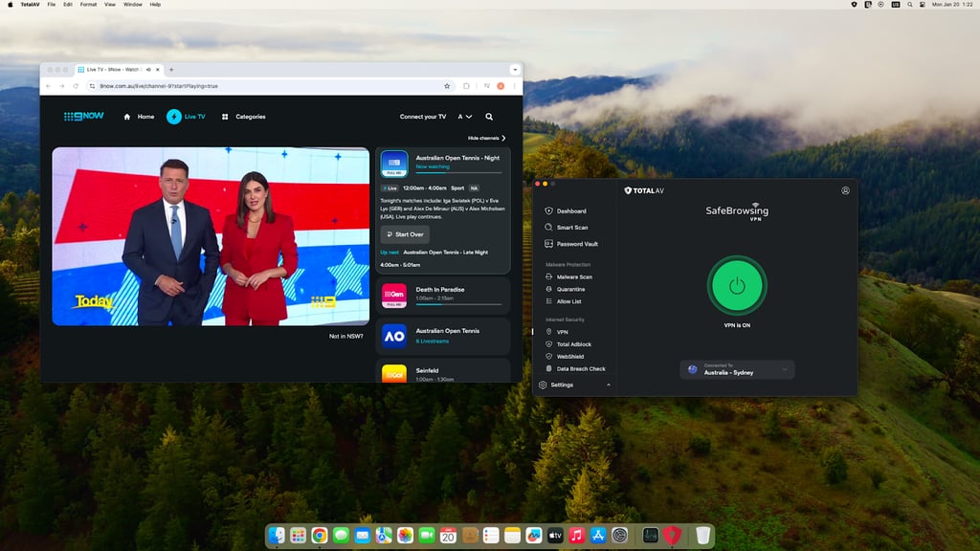Open 9Now search magnifier icon
Viewport: 980px width, 551px height.
pyautogui.click(x=489, y=117)
